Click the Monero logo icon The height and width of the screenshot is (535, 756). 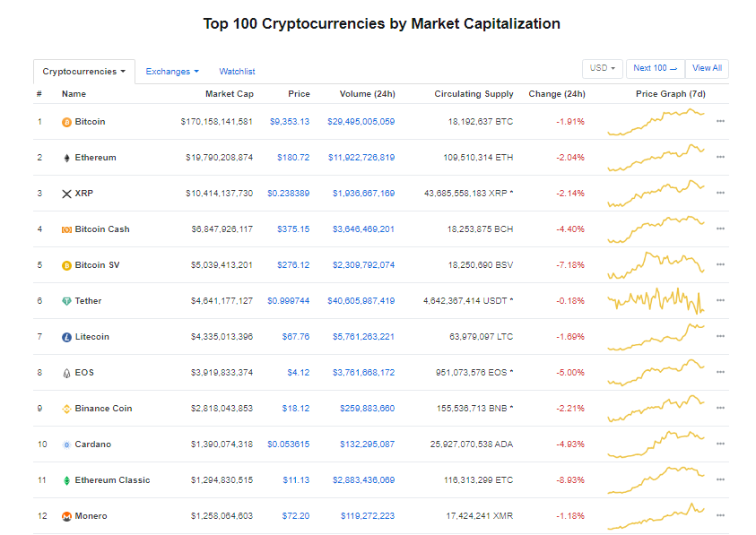pos(66,516)
